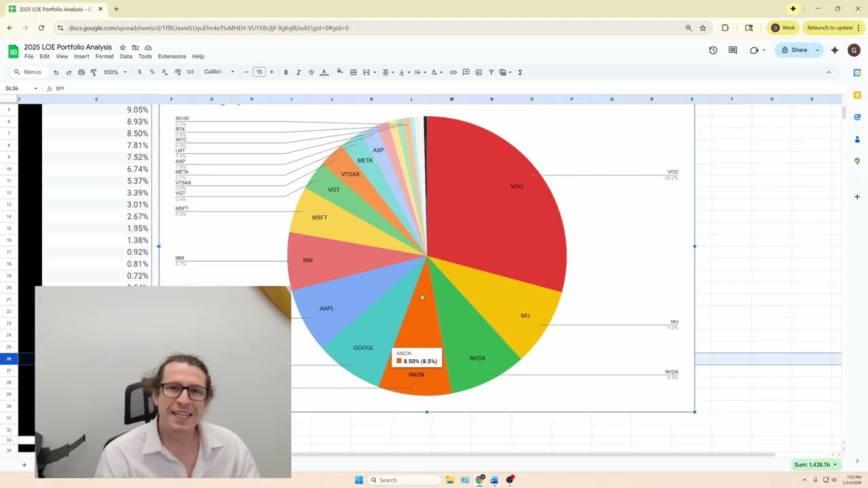Open Calendar in the side panel
The image size is (868, 488).
click(857, 73)
